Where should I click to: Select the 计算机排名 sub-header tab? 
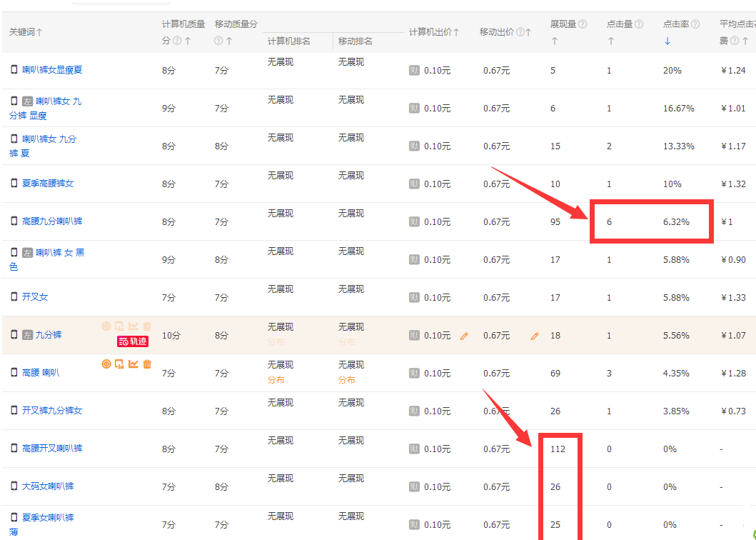[289, 41]
